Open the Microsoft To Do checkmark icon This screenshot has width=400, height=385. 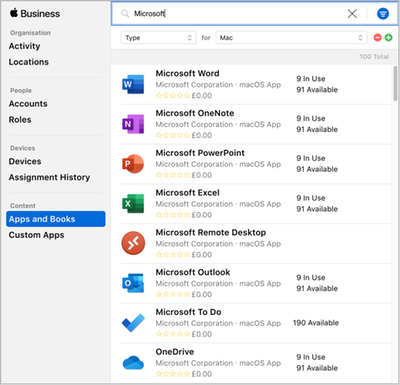133,323
